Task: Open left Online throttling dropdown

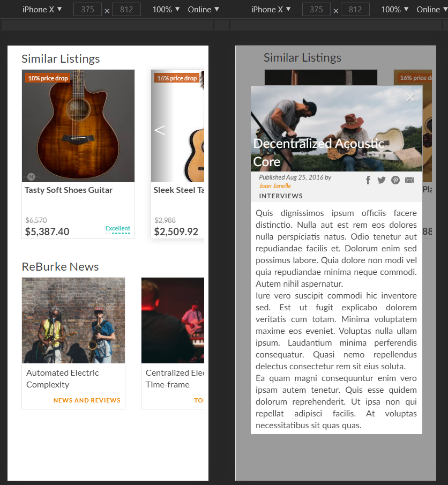Action: click(x=203, y=10)
